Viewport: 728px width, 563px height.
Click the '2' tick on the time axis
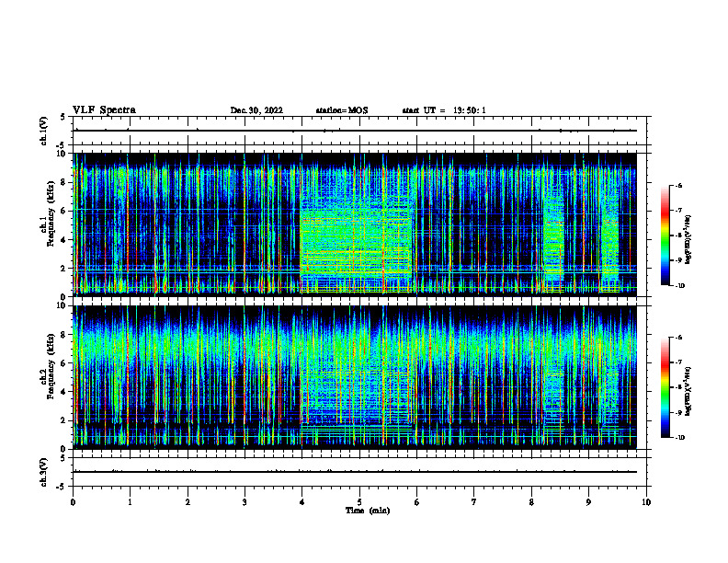pos(188,502)
